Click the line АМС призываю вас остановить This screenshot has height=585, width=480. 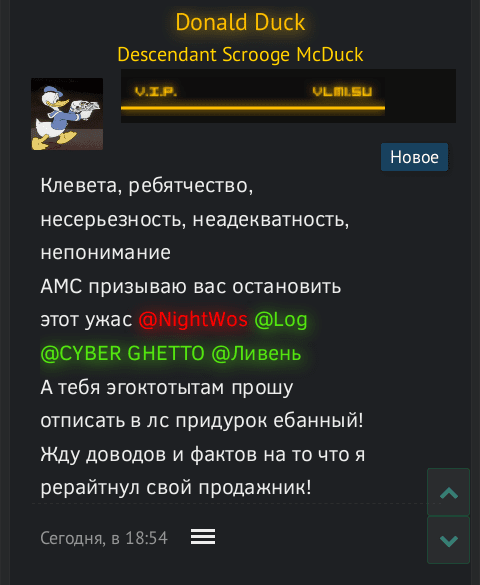tap(191, 286)
